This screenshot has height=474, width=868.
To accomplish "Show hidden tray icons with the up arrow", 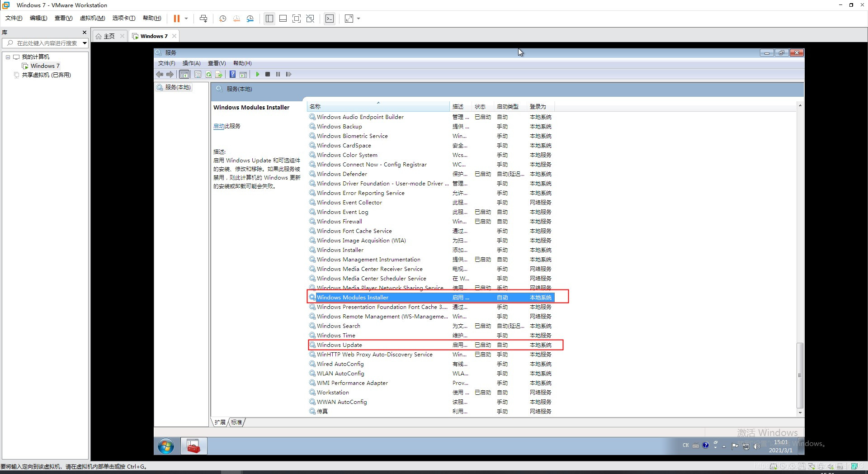I will coord(724,446).
